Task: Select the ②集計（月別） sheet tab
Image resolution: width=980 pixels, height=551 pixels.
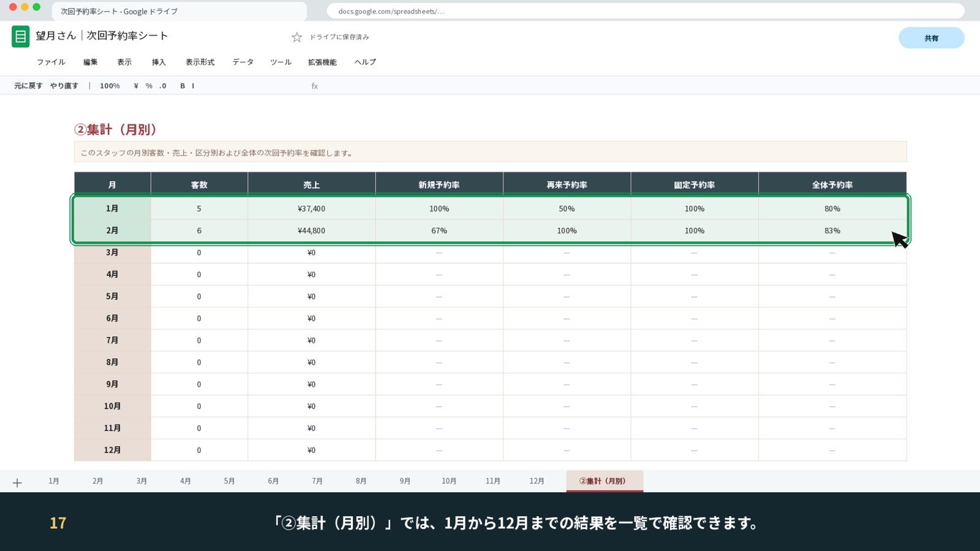Action: (605, 481)
